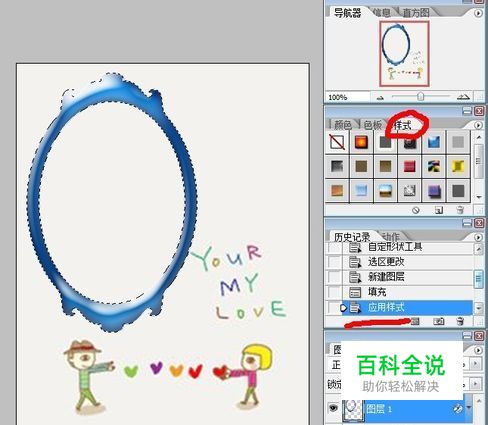Click the History panel scroll down arrow
Viewport: 488px width, 425px height.
[478, 308]
